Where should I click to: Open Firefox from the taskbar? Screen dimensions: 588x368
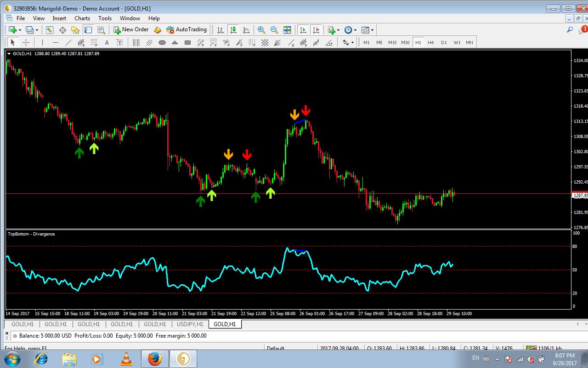click(154, 359)
